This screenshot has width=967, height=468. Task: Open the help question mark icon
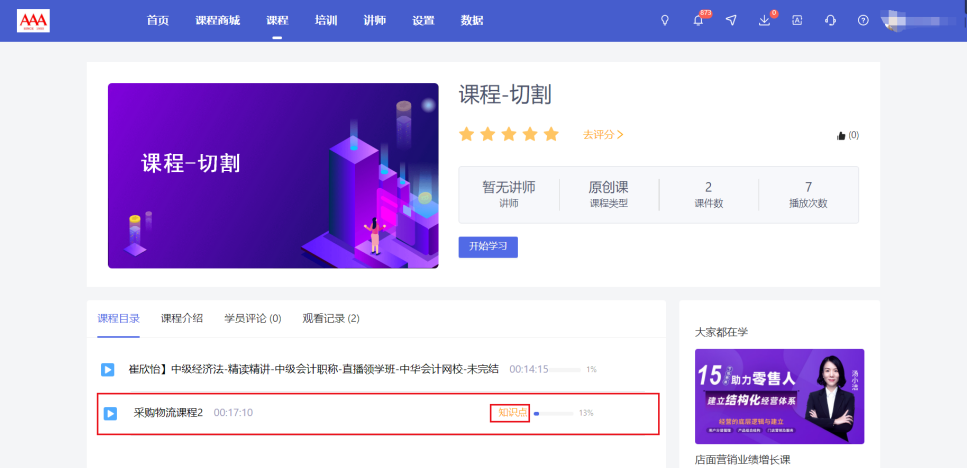click(863, 20)
